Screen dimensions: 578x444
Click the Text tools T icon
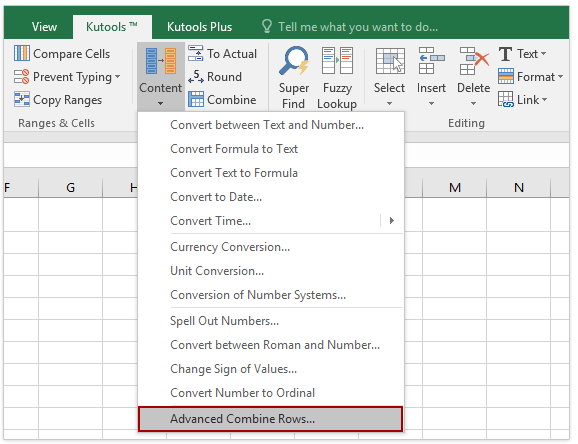point(505,54)
